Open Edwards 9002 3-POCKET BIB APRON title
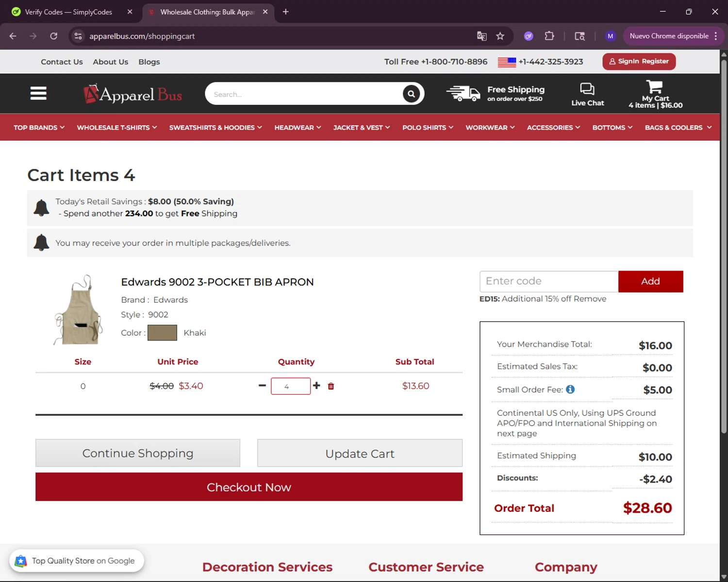 coord(217,282)
